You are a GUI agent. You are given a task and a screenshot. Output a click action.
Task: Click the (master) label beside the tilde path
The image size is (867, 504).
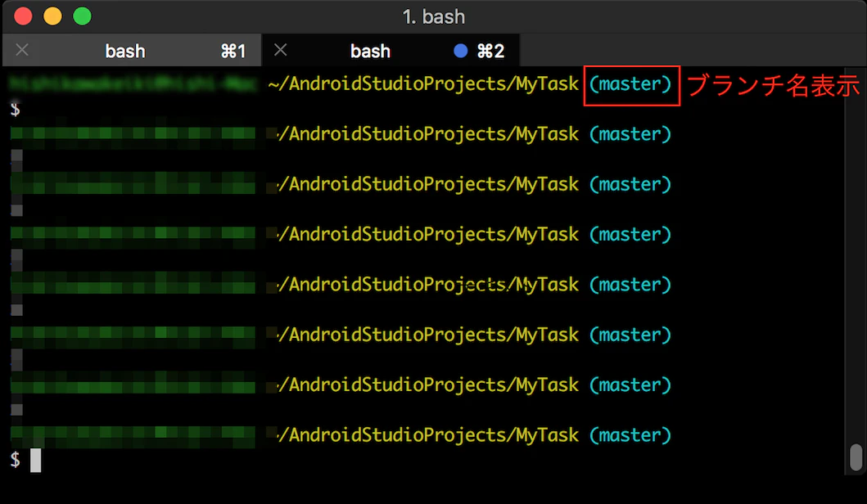coord(630,84)
